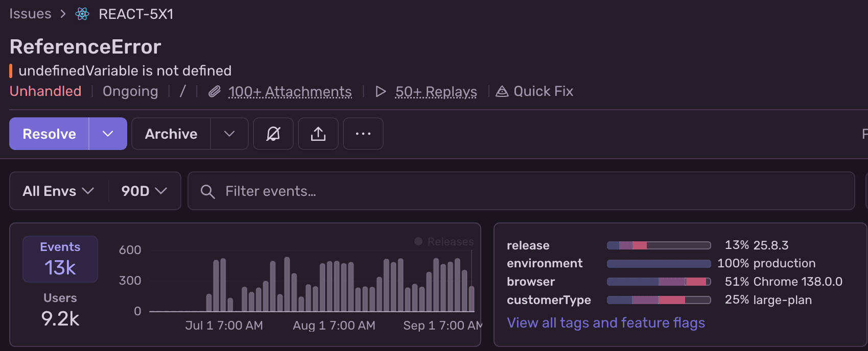Expand the Resolve dropdown arrow
868x351 pixels.
[108, 134]
